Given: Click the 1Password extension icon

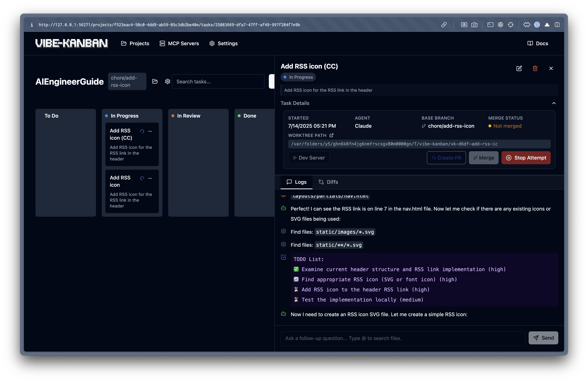Looking at the screenshot, I should 537,25.
